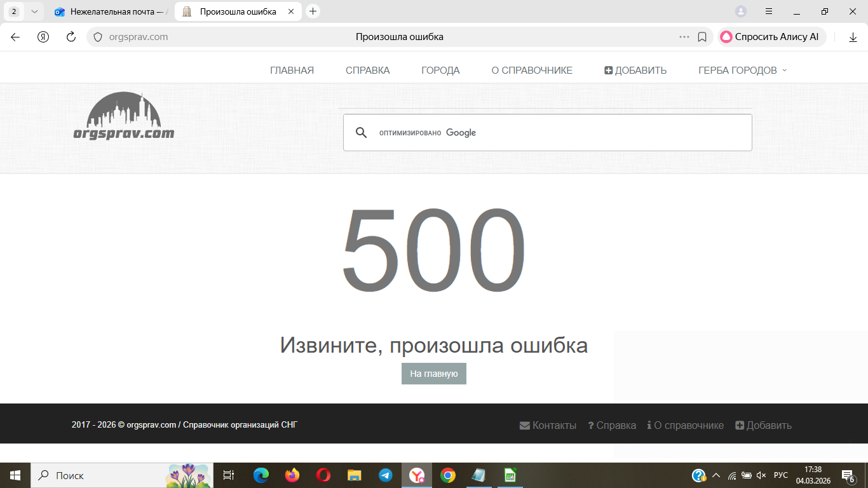868x488 pixels.
Task: Click the heading 'Извините, произошла ошибка'
Action: click(x=434, y=346)
